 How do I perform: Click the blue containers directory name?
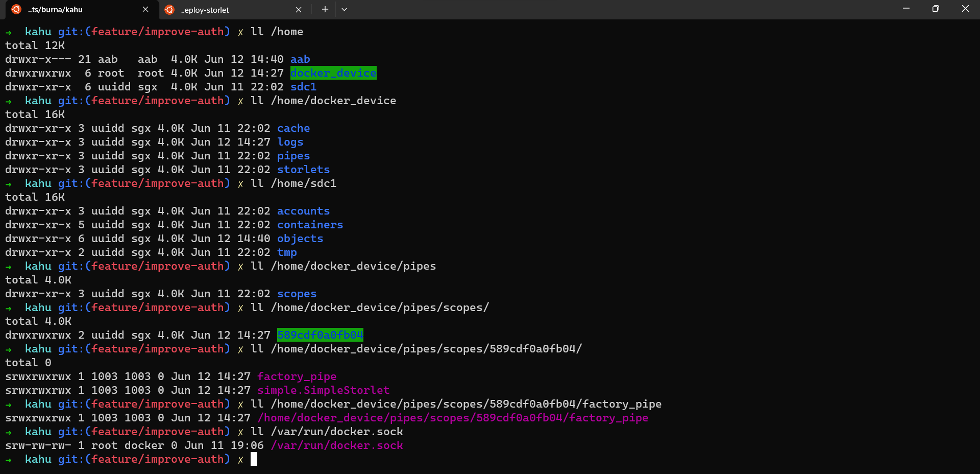pyautogui.click(x=310, y=225)
